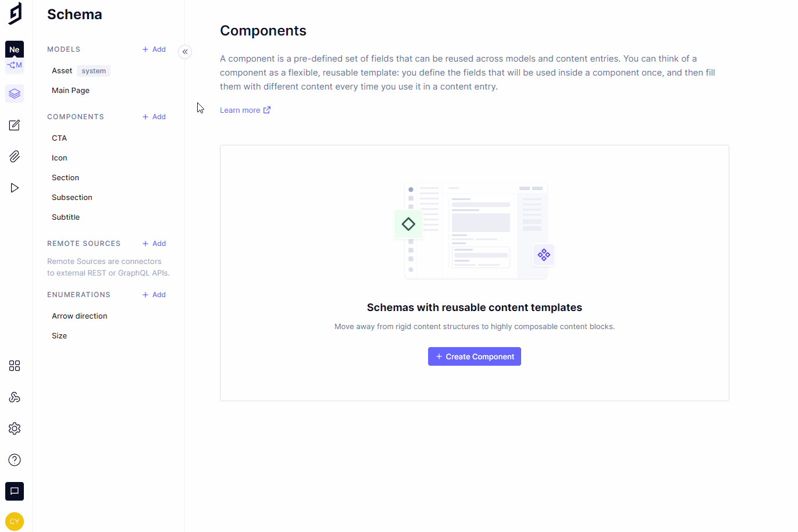The height and width of the screenshot is (532, 798).
Task: Open the Apps grid icon
Action: pyautogui.click(x=15, y=366)
